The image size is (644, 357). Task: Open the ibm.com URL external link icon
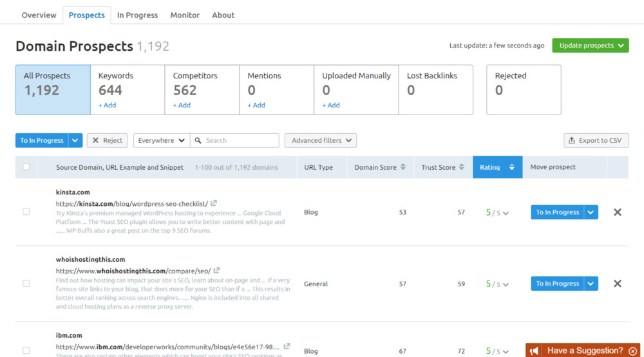coord(287,346)
